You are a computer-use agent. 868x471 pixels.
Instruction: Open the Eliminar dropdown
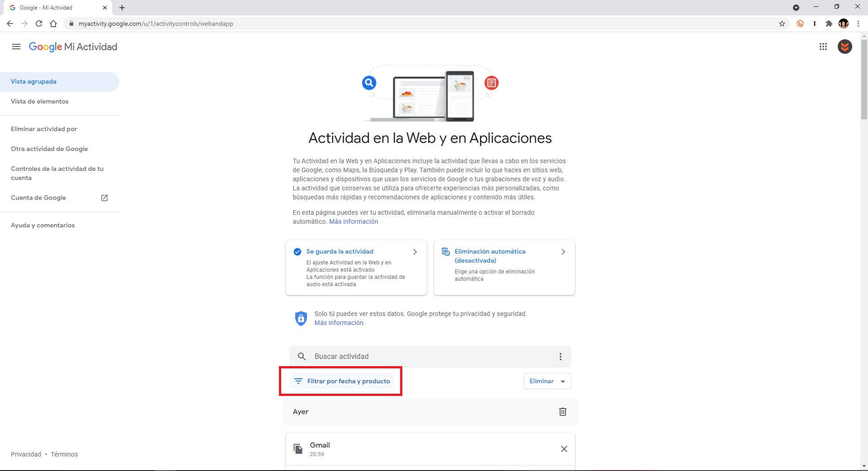click(547, 381)
